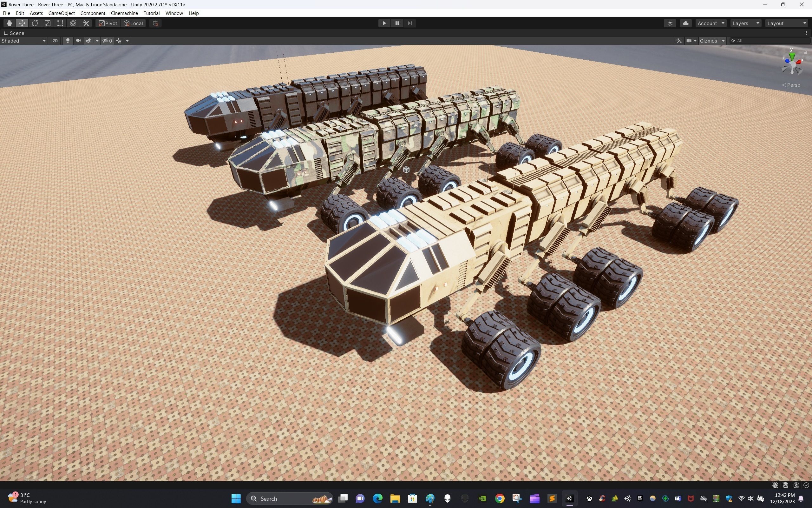The height and width of the screenshot is (508, 812).
Task: Select the Move tool
Action: pos(22,23)
